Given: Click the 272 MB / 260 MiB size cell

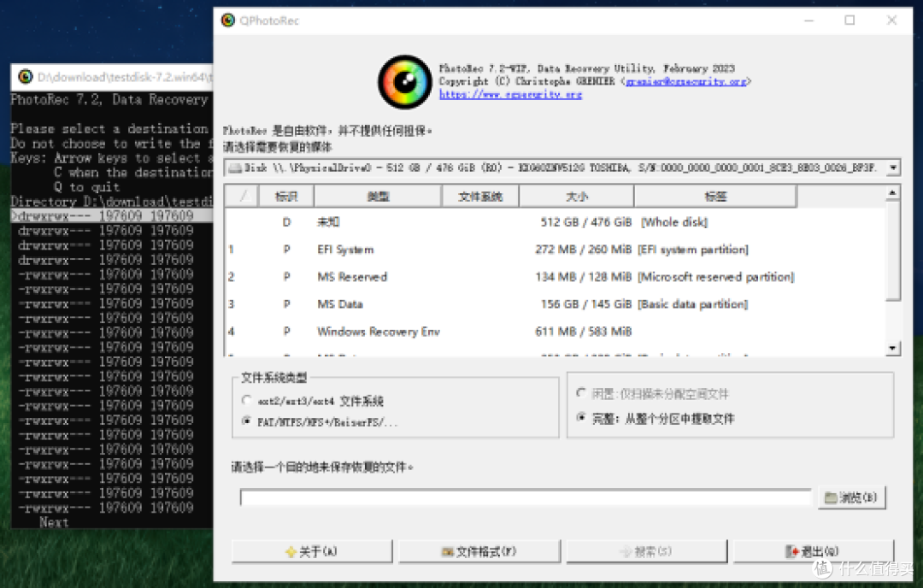Looking at the screenshot, I should pyautogui.click(x=584, y=250).
